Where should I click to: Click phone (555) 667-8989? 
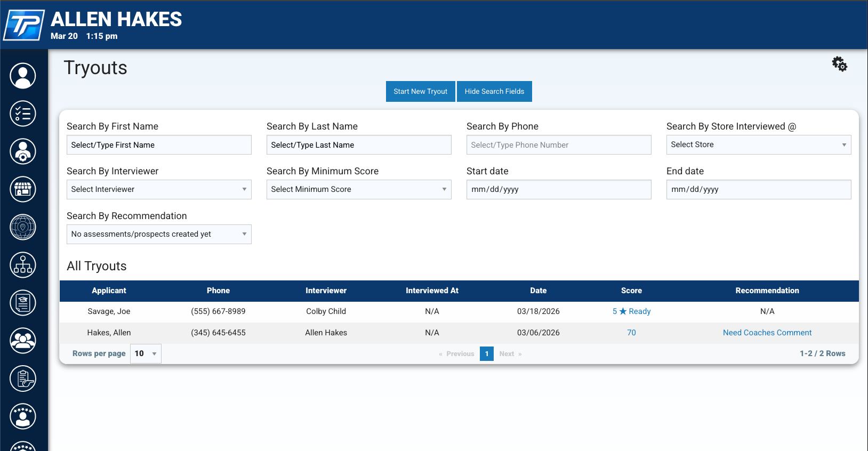[x=218, y=311]
